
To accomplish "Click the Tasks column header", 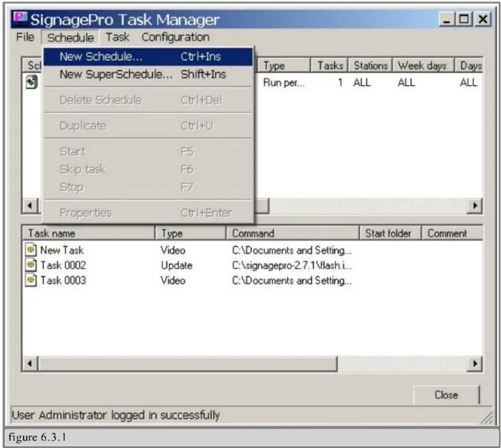I will [330, 66].
